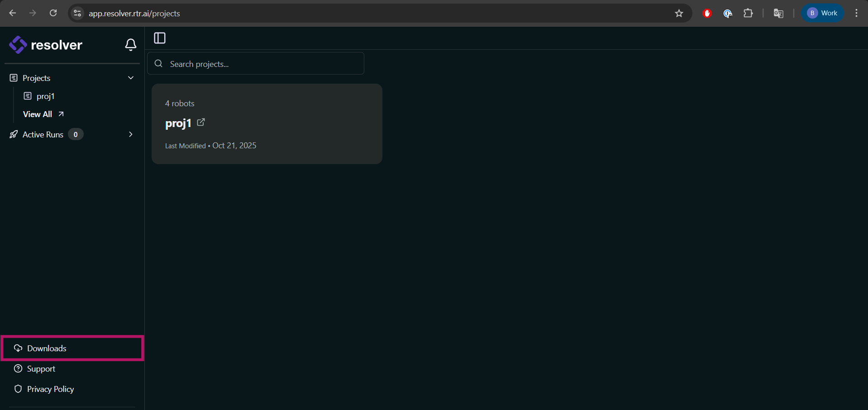Click the 'Last Modified' label
868x410 pixels.
click(x=186, y=146)
